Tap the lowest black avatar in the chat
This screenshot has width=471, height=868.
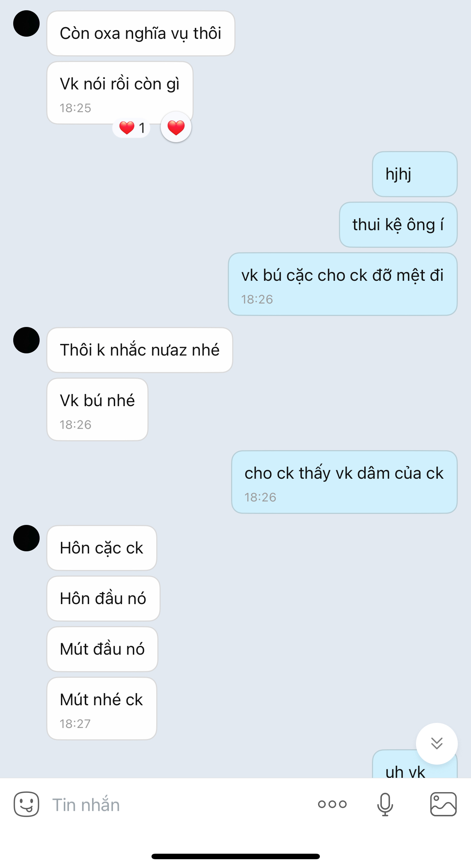pos(26,538)
